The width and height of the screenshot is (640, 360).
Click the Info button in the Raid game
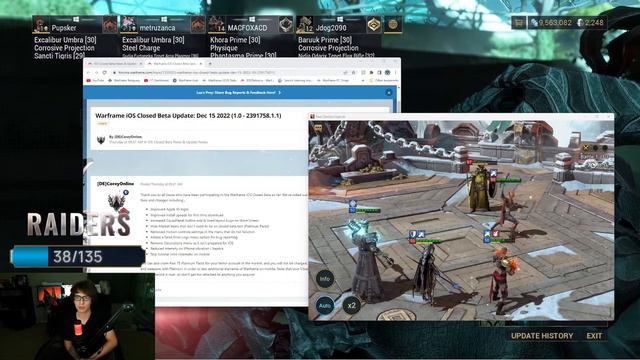(x=325, y=279)
